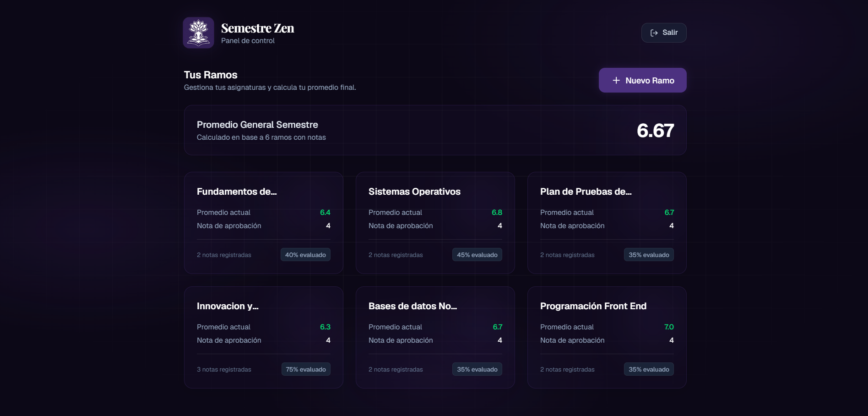Click the 7.0 average in Programación Front End
The image size is (868, 416).
click(x=669, y=327)
